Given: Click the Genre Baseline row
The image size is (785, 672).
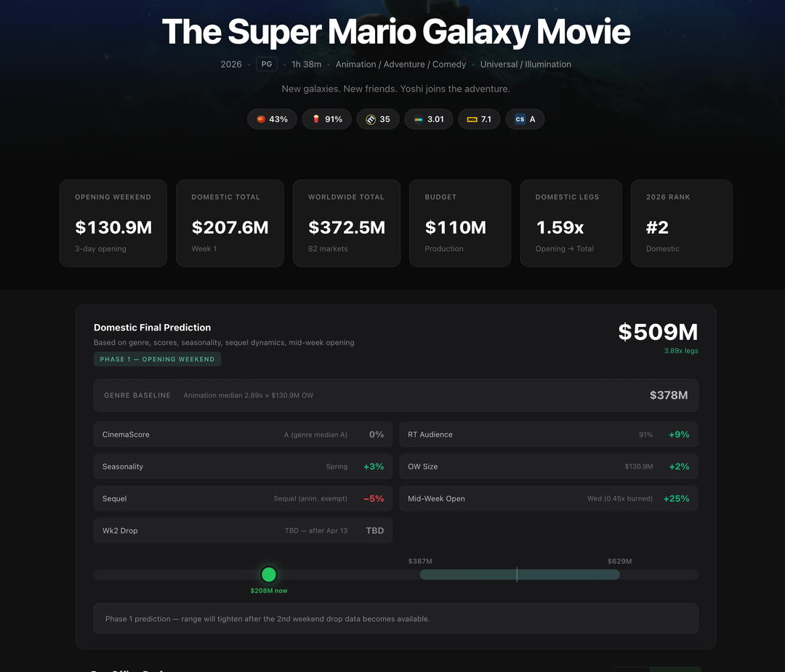Looking at the screenshot, I should (x=395, y=395).
